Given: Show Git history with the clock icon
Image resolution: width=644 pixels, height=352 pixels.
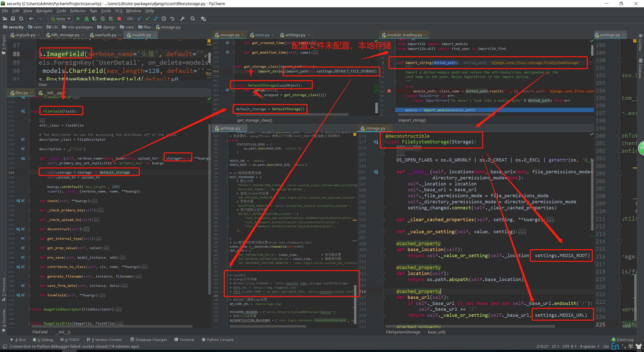Looking at the screenshot, I should pos(164,19).
